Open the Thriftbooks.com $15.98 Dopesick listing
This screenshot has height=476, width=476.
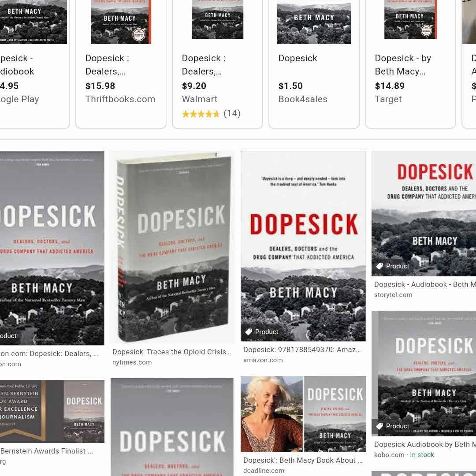click(121, 64)
